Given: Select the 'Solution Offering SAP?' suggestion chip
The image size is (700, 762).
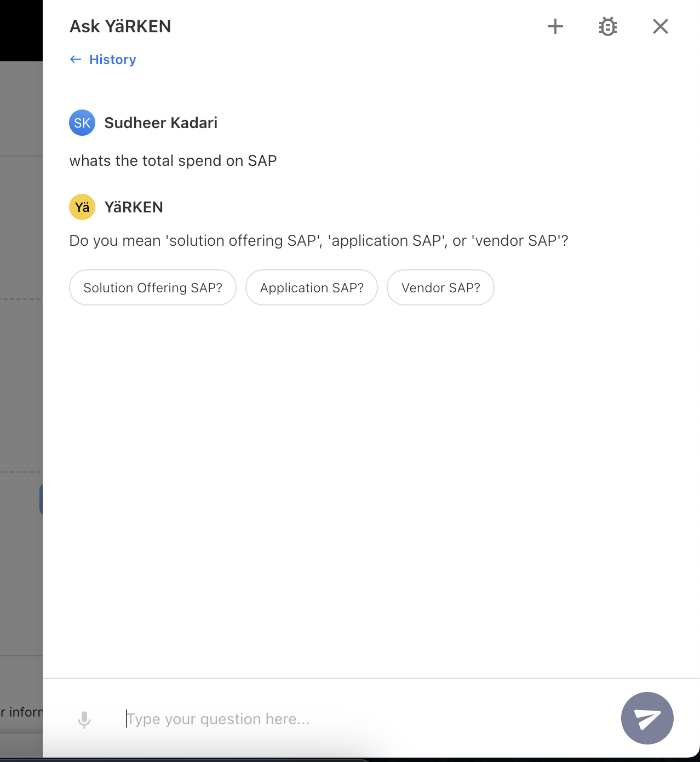Looking at the screenshot, I should pyautogui.click(x=152, y=287).
